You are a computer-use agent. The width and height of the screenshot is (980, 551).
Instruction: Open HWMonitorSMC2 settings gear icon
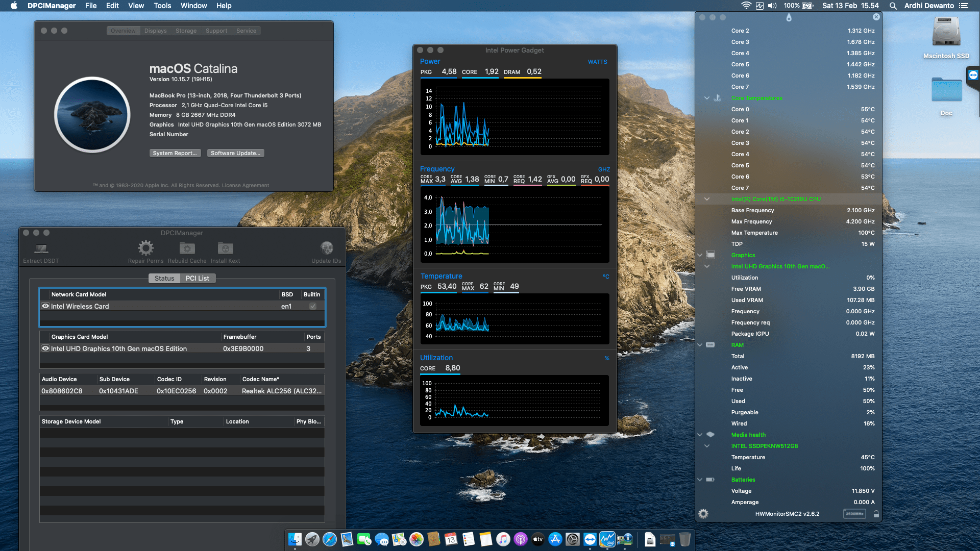(x=703, y=514)
